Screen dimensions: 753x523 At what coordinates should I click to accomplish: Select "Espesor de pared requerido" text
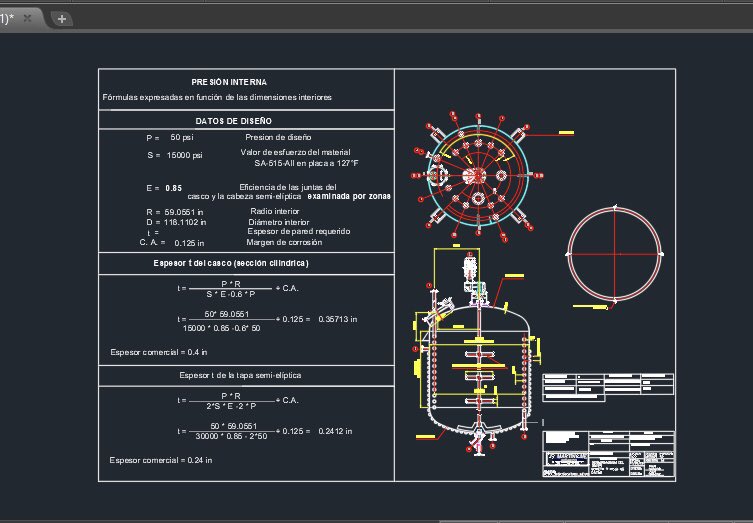click(x=299, y=231)
